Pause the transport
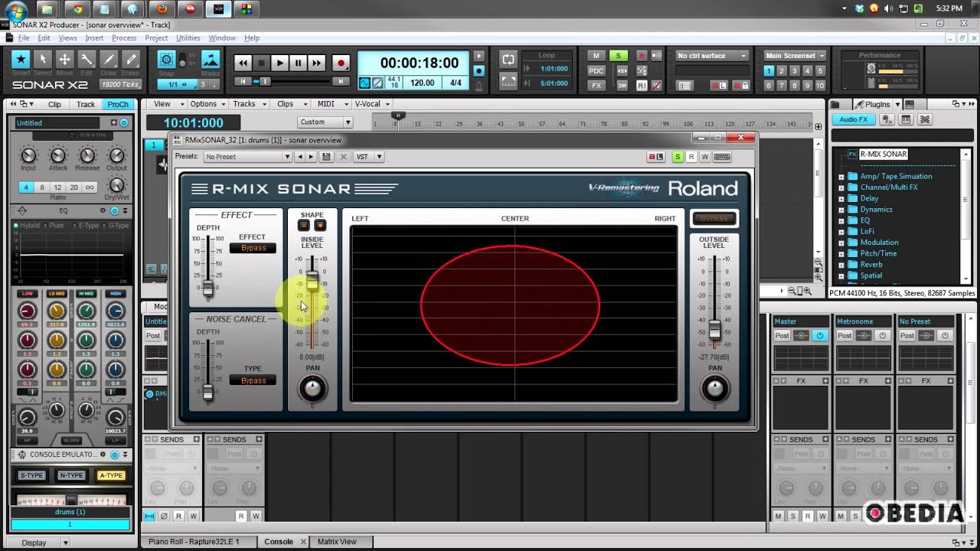The image size is (980, 551). coord(298,64)
